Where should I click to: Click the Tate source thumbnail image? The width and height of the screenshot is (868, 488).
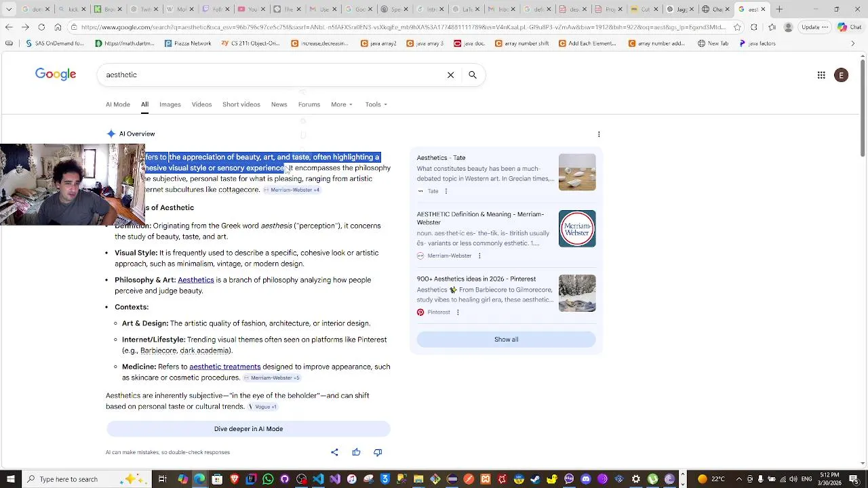click(x=577, y=172)
